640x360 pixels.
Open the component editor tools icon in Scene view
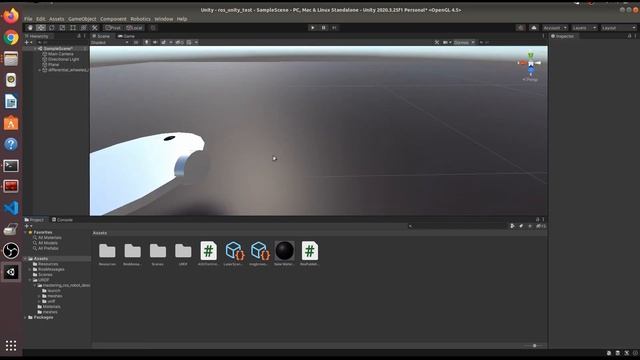point(437,42)
